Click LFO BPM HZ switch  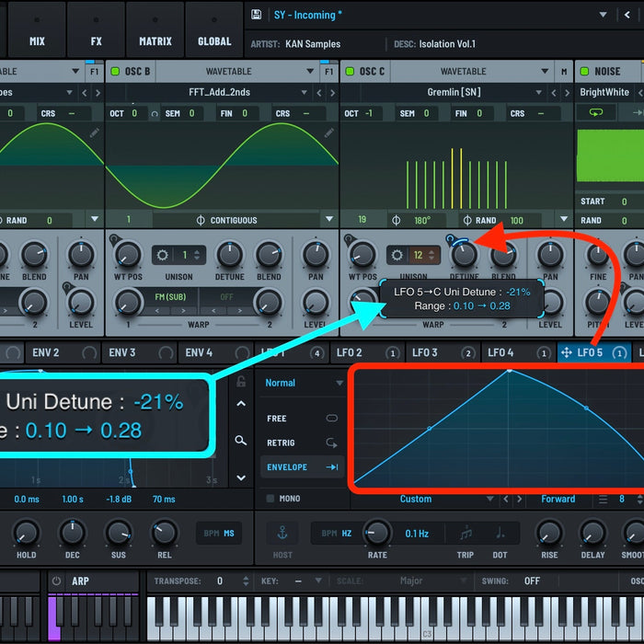(x=337, y=533)
